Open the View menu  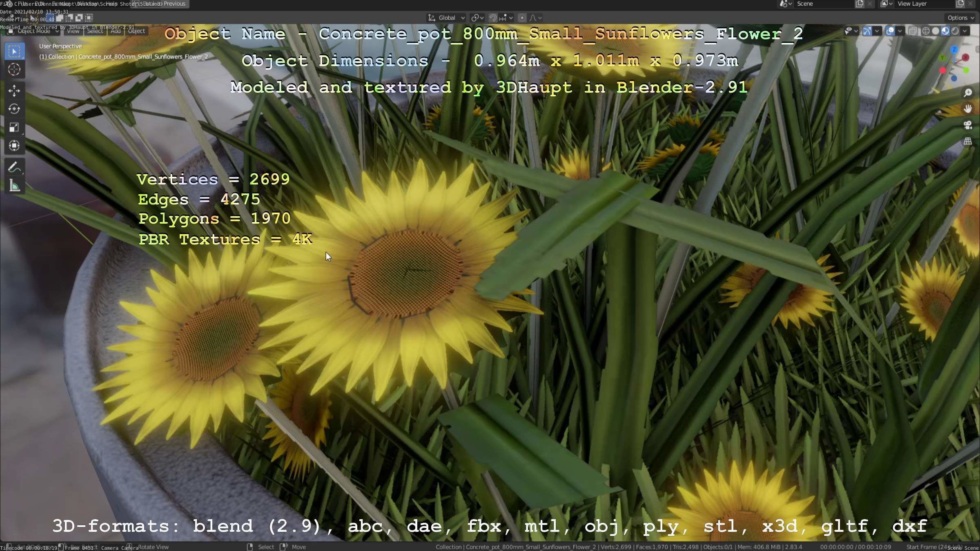(73, 31)
